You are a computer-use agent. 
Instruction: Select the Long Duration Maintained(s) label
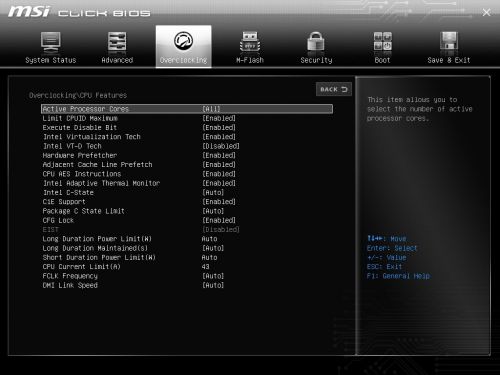click(95, 248)
